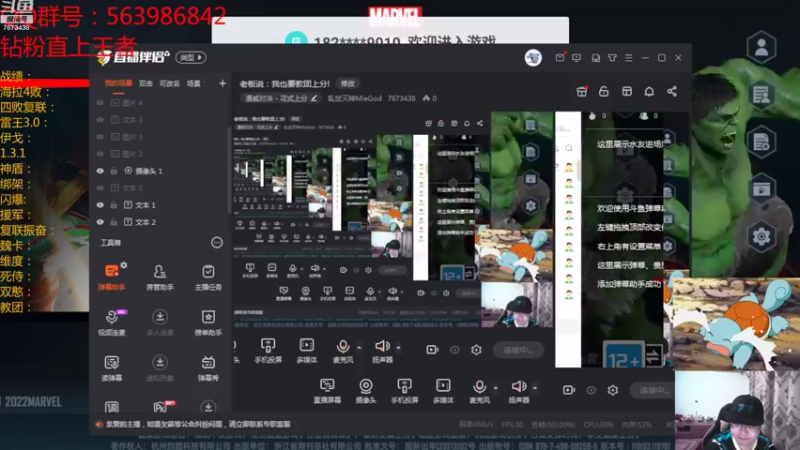
Task: Click the source list vertical scrollbar
Action: coord(230,168)
